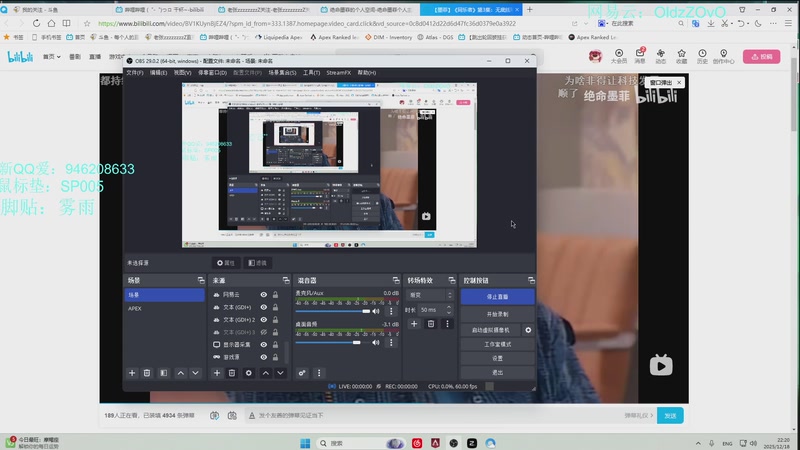Pop out the 混音器 dock panel
800x450 pixels.
pos(396,281)
